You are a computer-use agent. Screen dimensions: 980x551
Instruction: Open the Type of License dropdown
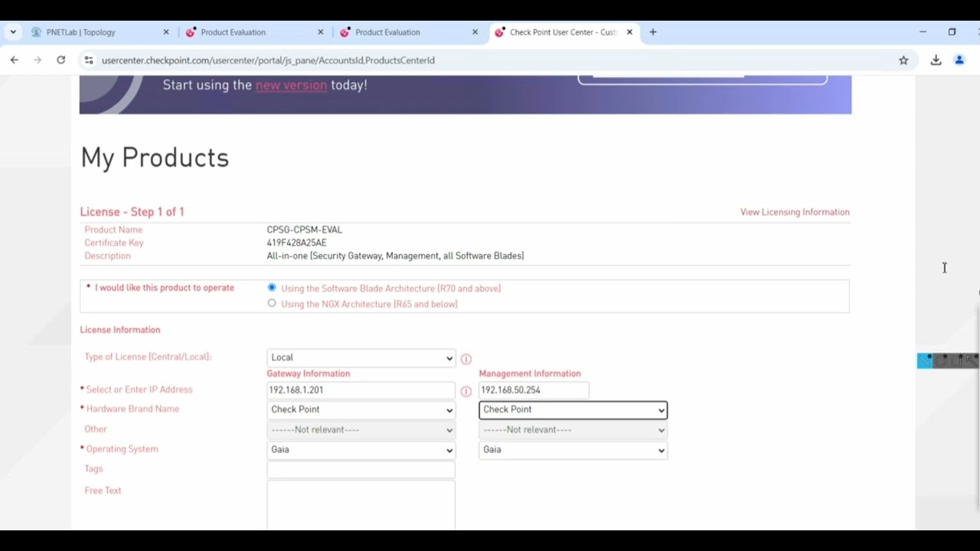[x=361, y=357]
